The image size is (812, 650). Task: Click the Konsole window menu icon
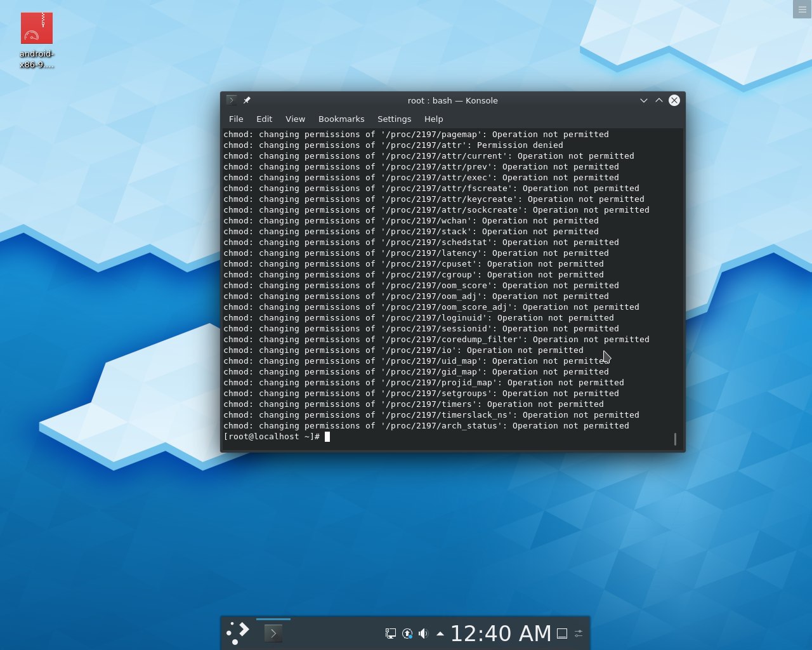tap(232, 100)
